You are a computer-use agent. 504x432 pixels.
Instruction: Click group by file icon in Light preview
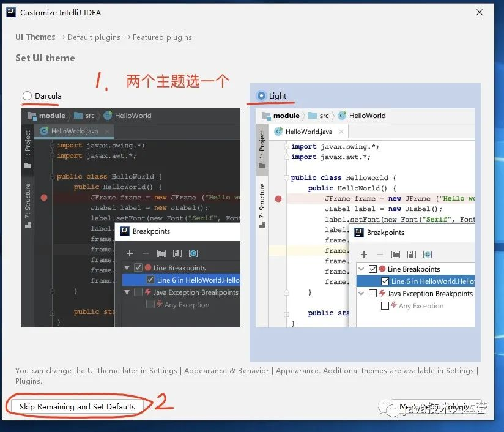point(412,255)
